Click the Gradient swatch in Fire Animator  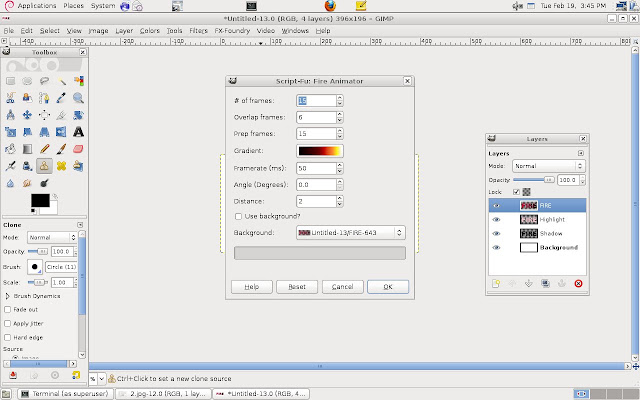[x=320, y=151]
